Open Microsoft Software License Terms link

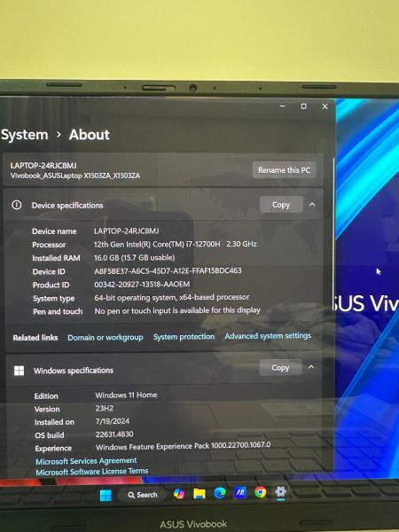coord(92,472)
